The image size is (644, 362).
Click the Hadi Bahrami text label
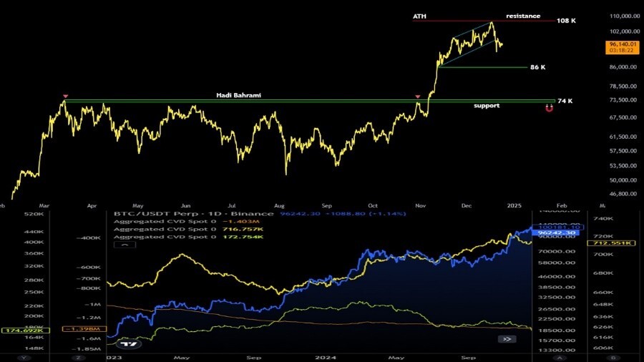238,95
